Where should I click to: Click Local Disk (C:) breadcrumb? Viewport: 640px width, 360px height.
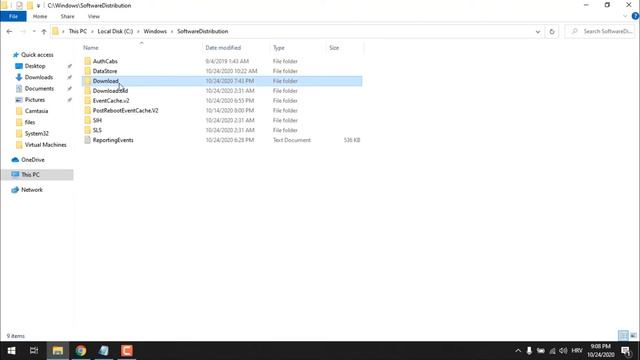(115, 31)
